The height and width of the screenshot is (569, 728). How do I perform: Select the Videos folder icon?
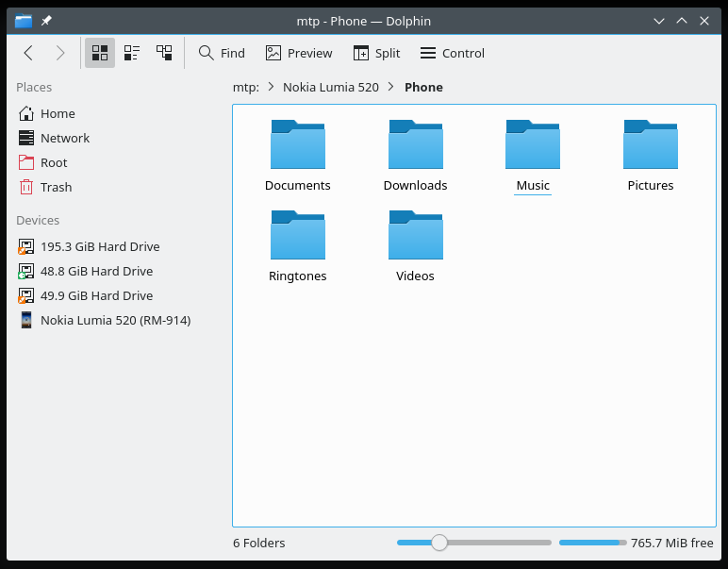pos(416,235)
